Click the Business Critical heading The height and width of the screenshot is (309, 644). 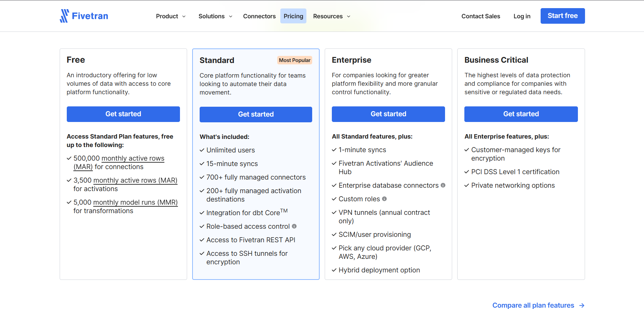tap(496, 60)
